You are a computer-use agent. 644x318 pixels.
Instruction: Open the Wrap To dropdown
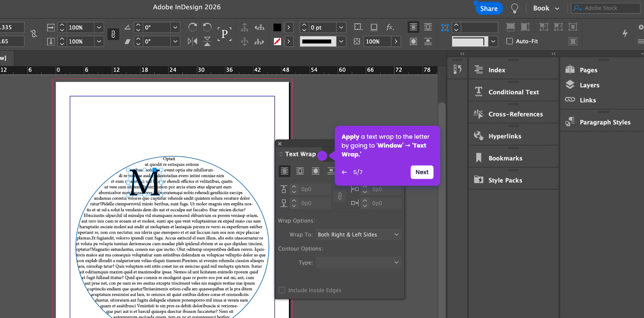[358, 234]
